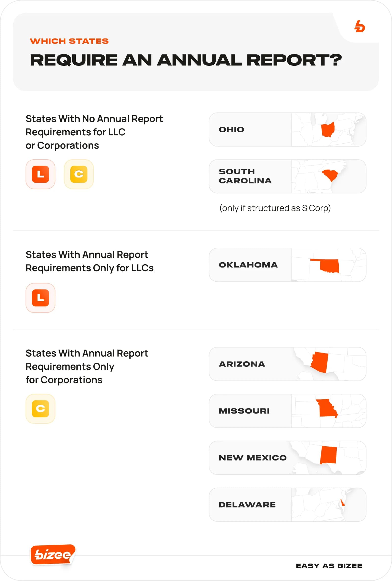This screenshot has height=581, width=392.
Task: Click the Ohio map thumbnail
Action: [328, 129]
